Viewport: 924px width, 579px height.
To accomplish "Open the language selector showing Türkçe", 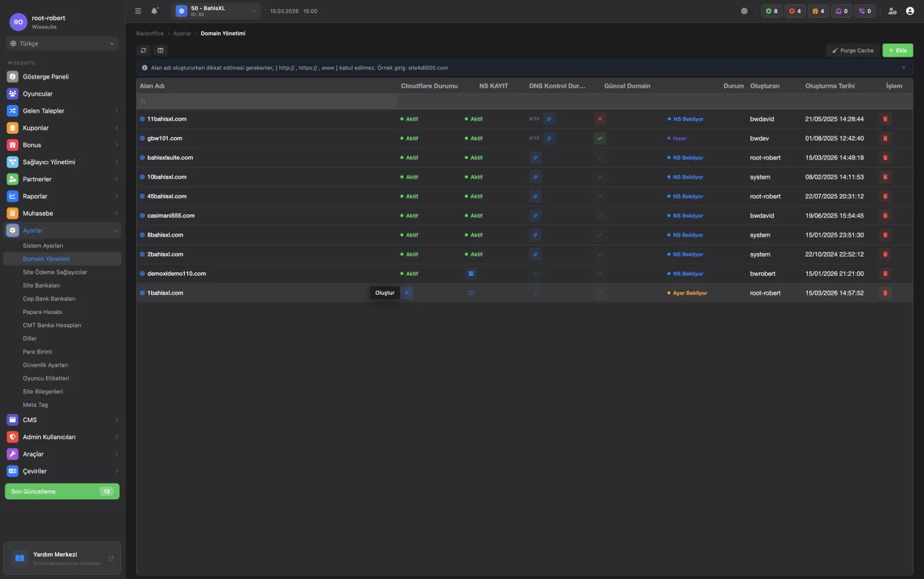I will 61,43.
